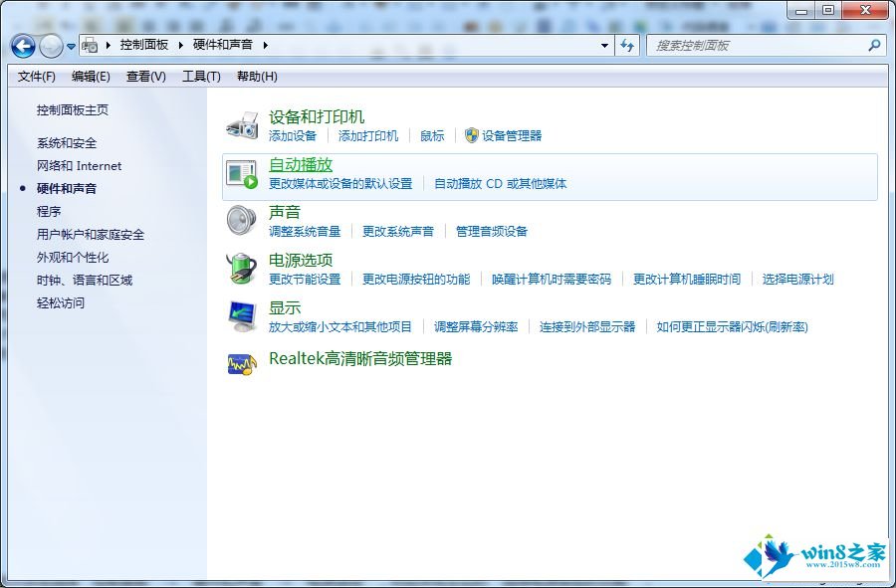896x588 pixels.
Task: Open the 声音 heading link
Action: point(285,212)
